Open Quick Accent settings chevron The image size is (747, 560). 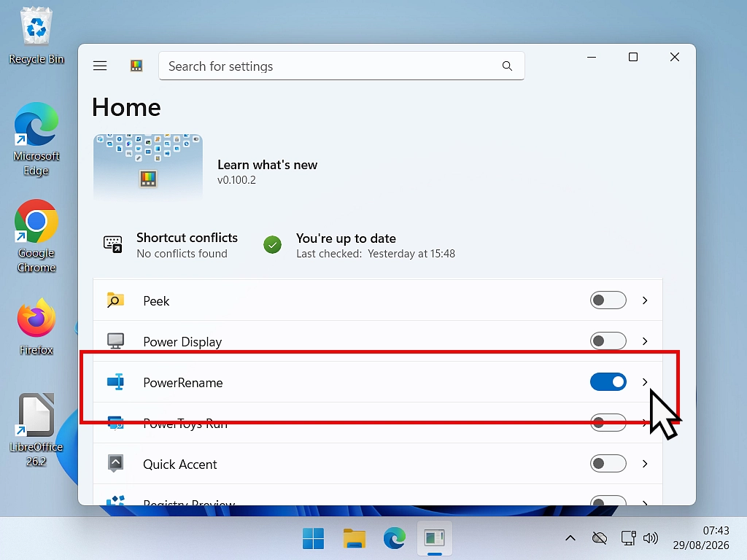click(645, 464)
